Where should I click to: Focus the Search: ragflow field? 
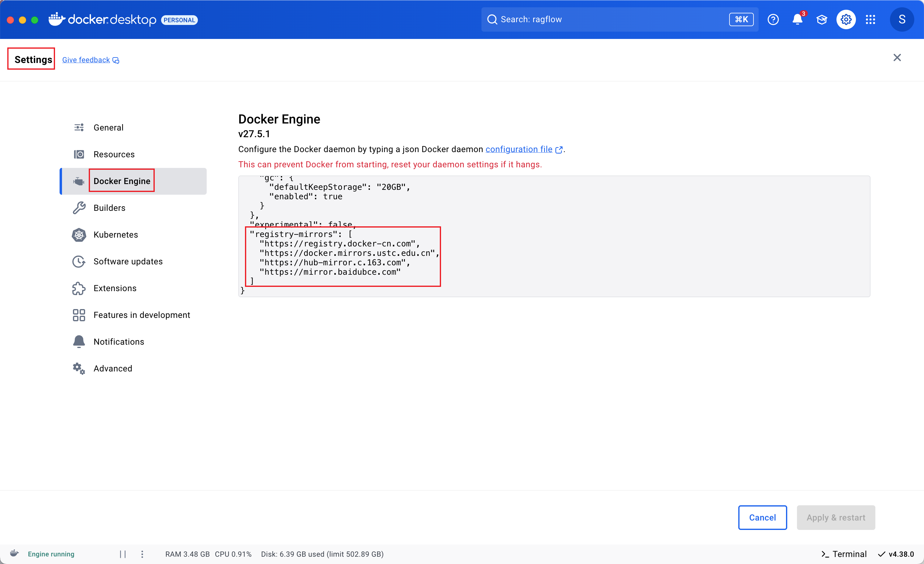point(619,19)
